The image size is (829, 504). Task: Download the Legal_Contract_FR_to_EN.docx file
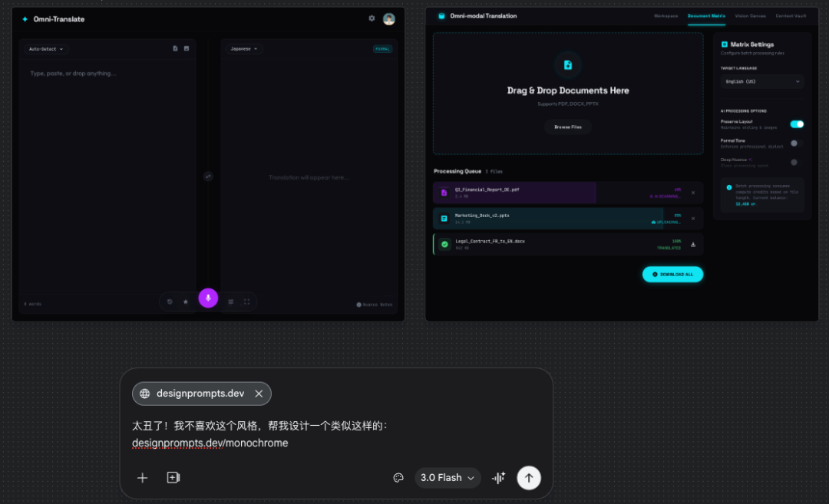[x=693, y=245]
